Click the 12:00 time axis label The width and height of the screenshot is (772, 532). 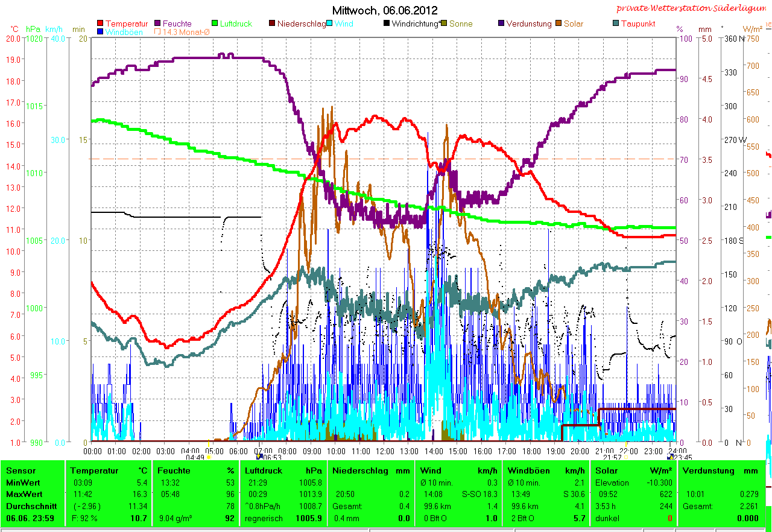click(385, 451)
